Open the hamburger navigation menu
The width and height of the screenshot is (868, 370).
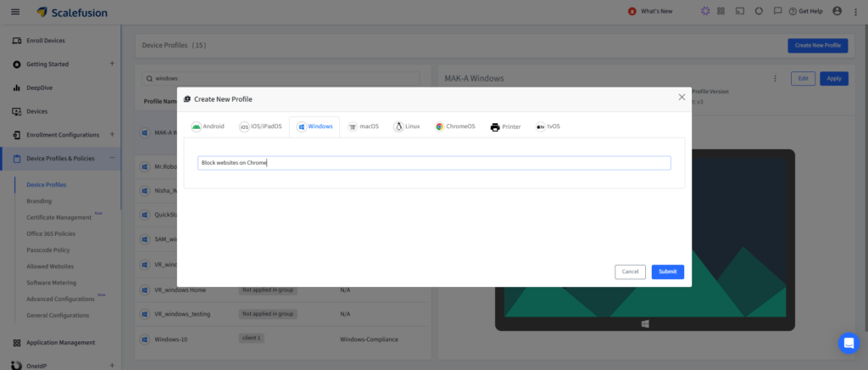tap(15, 12)
